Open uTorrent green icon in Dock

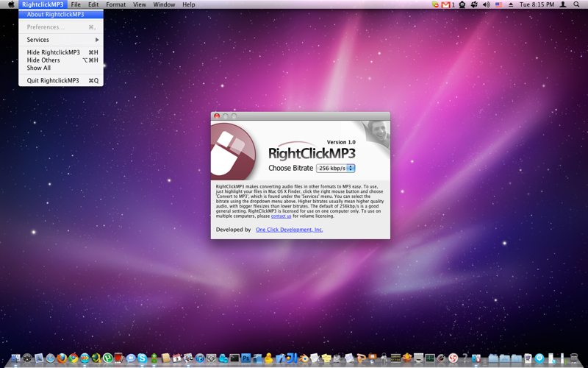point(108,358)
